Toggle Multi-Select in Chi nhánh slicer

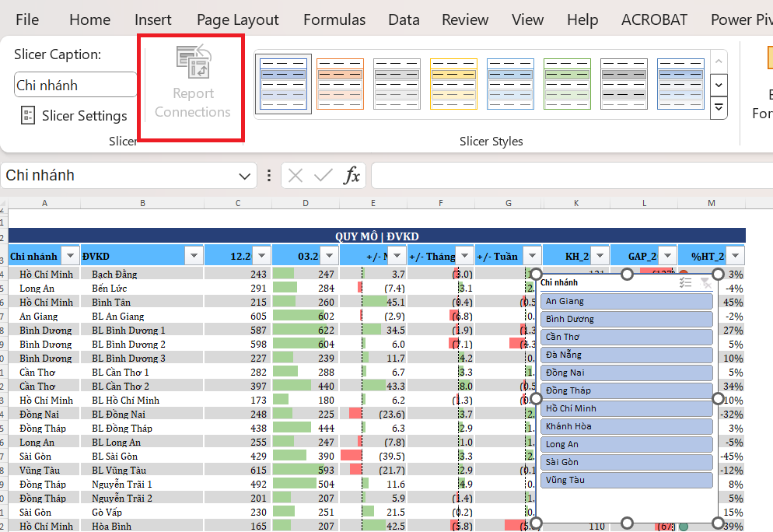click(685, 283)
